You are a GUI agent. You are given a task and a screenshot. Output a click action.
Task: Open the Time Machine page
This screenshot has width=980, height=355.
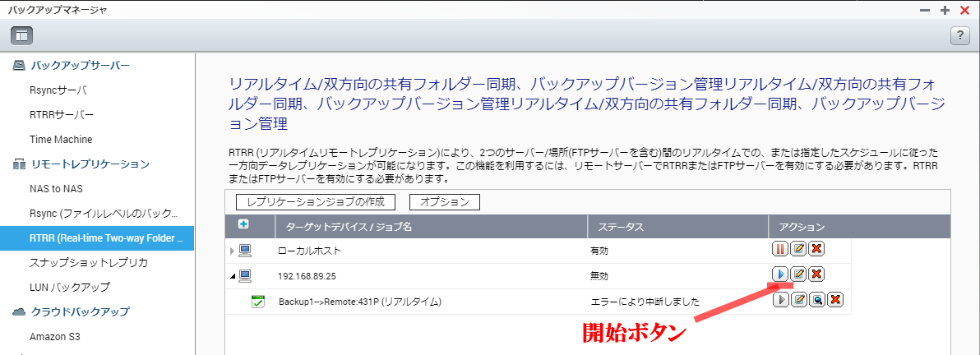(61, 140)
